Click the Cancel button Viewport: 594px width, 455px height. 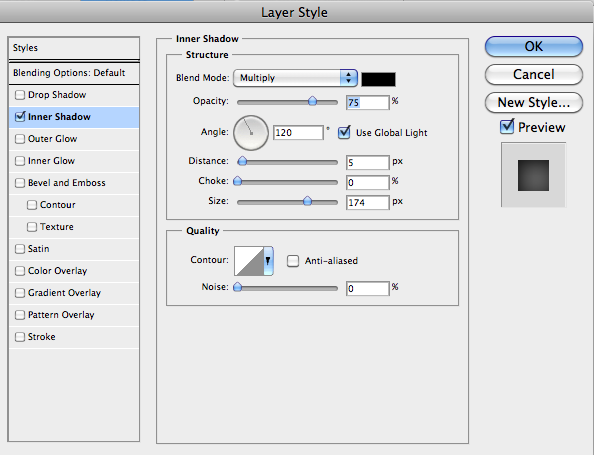[534, 74]
